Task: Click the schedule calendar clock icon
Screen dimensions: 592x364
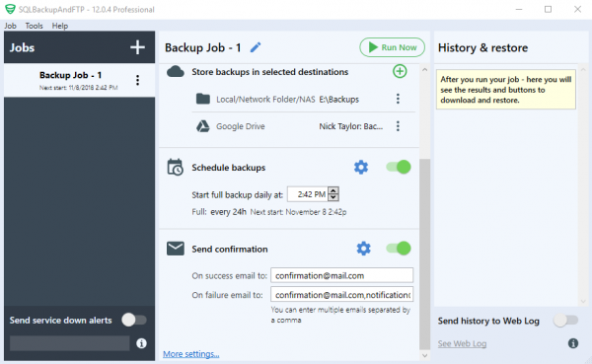Action: (x=176, y=167)
